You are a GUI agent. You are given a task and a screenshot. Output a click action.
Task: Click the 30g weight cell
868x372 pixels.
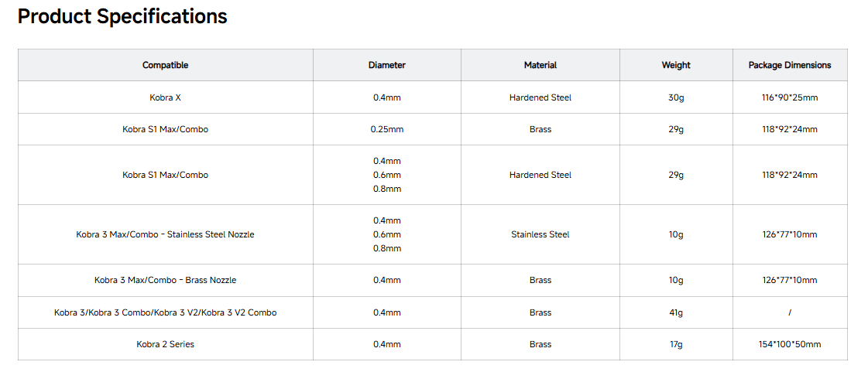tap(677, 98)
